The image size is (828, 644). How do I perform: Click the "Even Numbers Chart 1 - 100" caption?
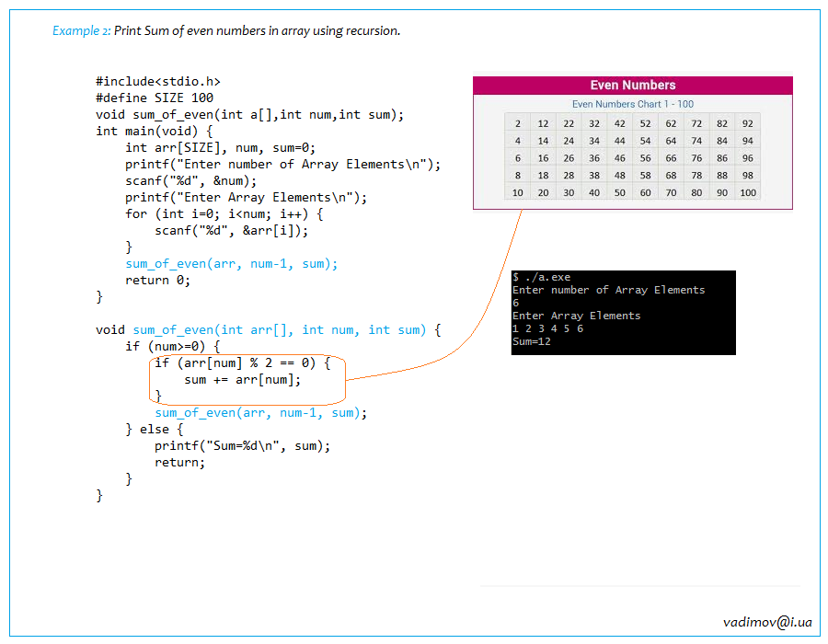pos(633,104)
